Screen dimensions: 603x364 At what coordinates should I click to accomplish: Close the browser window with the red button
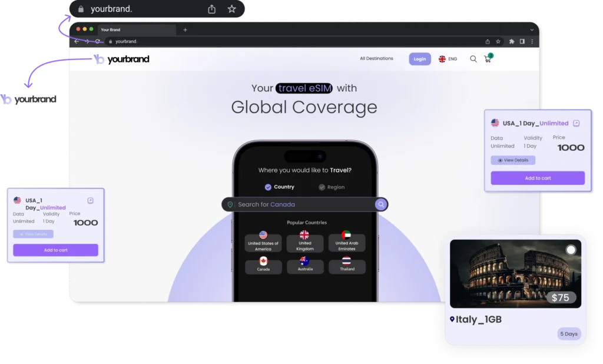pos(78,29)
